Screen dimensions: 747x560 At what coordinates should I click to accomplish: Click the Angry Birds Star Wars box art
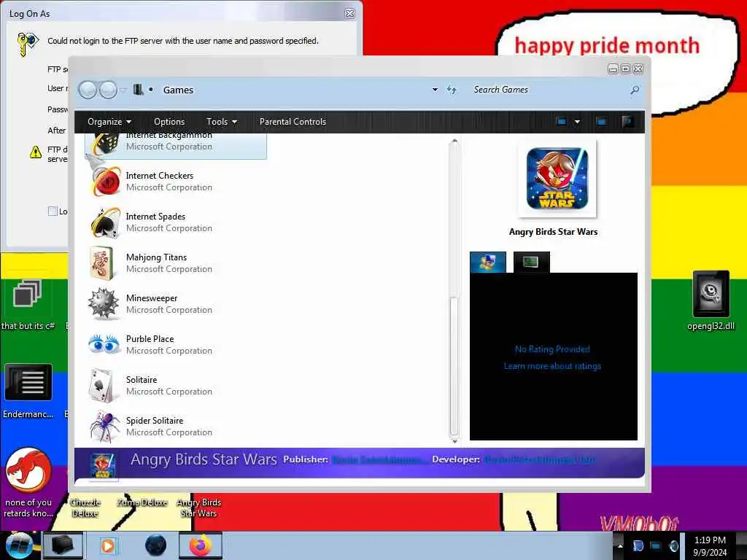pyautogui.click(x=557, y=179)
